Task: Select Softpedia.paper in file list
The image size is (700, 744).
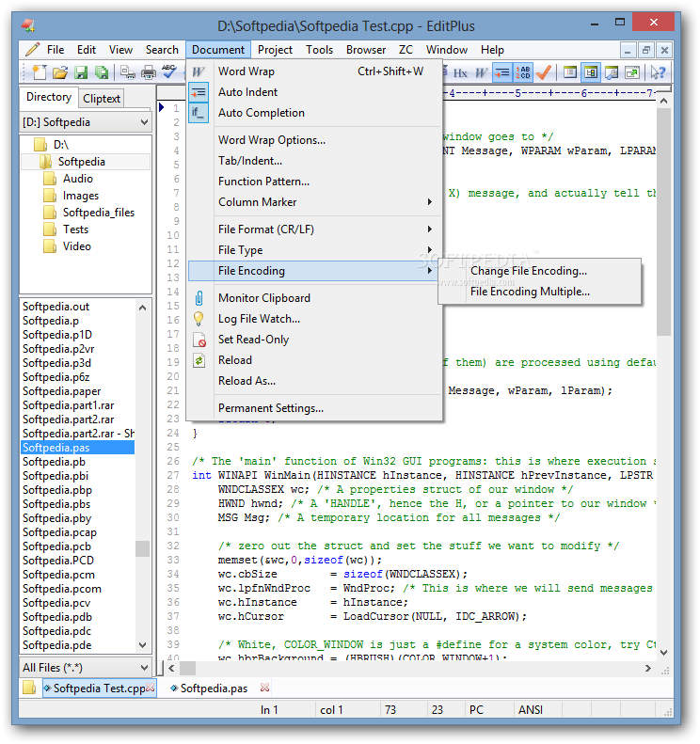Action: pos(62,391)
